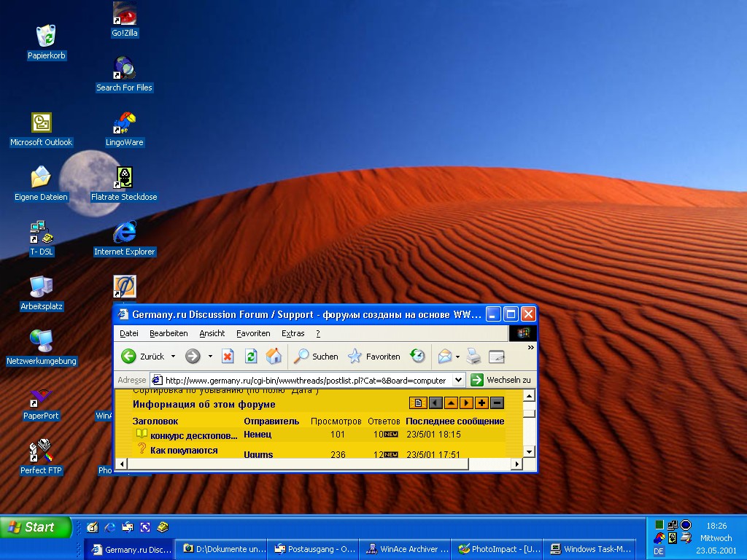Switch to WinAce Archiver taskbar button
747x560 pixels.
point(406,549)
